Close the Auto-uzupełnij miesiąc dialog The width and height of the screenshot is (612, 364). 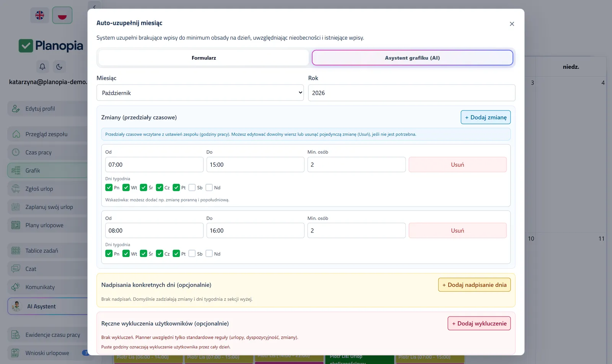(512, 24)
